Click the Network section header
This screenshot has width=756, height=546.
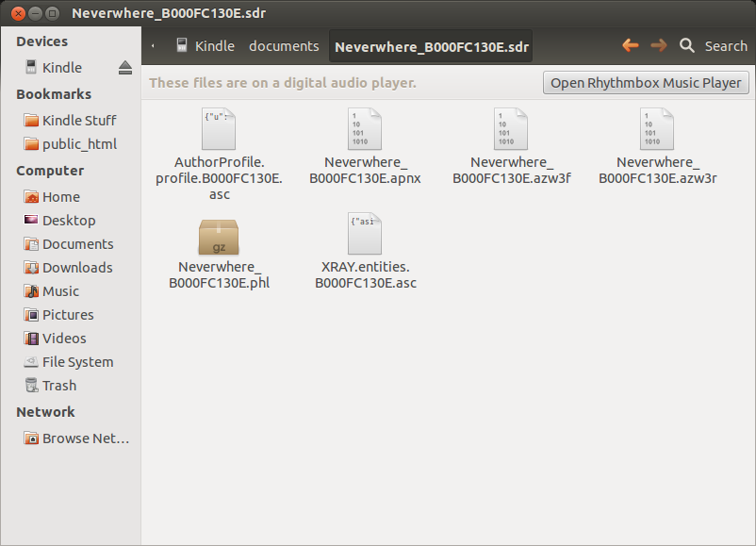[45, 412]
